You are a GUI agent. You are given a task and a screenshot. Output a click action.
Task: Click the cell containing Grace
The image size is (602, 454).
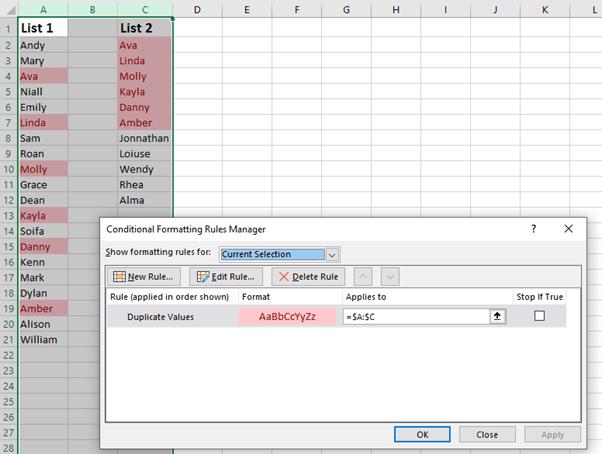(x=43, y=185)
